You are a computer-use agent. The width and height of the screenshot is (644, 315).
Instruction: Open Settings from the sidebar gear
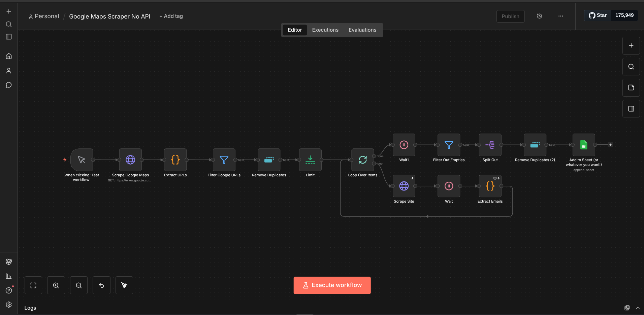point(8,305)
